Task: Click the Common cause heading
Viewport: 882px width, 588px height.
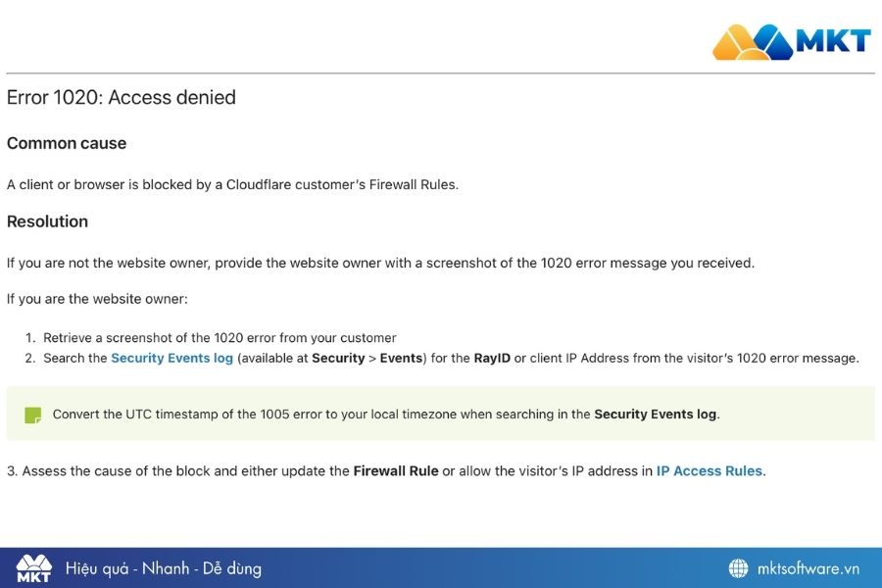Action: [67, 143]
